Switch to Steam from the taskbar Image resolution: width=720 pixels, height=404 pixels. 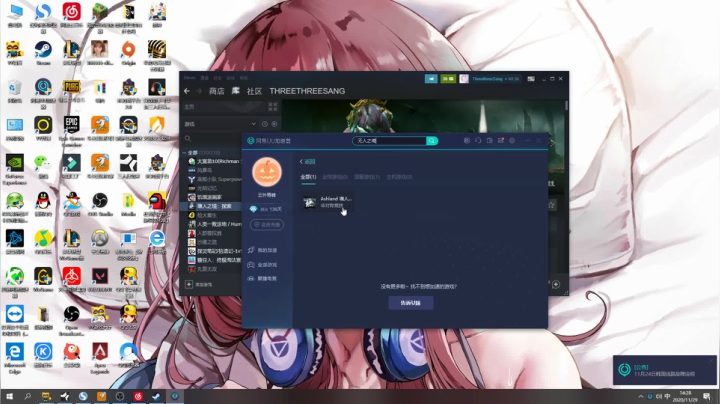click(x=157, y=396)
